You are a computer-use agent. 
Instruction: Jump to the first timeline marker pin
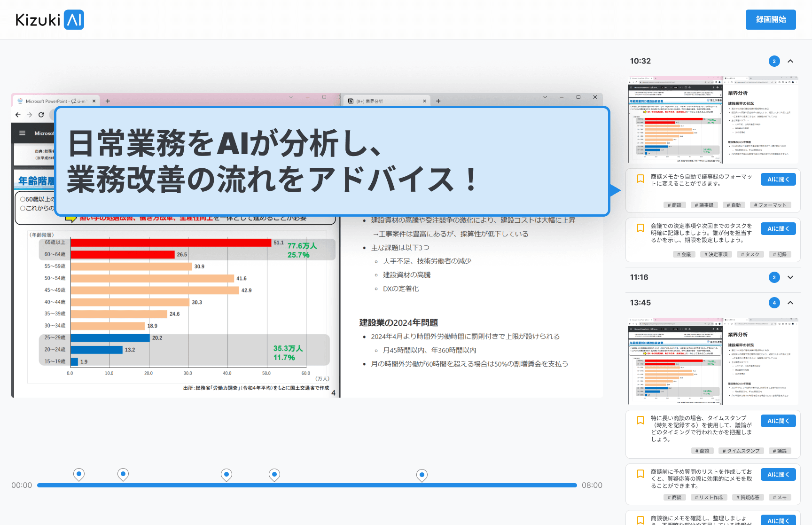79,474
